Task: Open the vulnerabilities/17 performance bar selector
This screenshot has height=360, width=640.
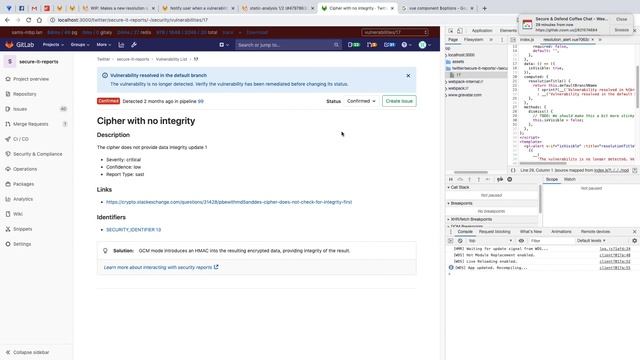Action: (x=395, y=32)
